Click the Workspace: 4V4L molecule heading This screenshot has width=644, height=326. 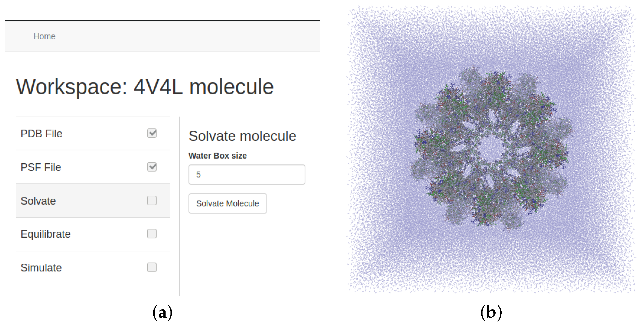(145, 87)
